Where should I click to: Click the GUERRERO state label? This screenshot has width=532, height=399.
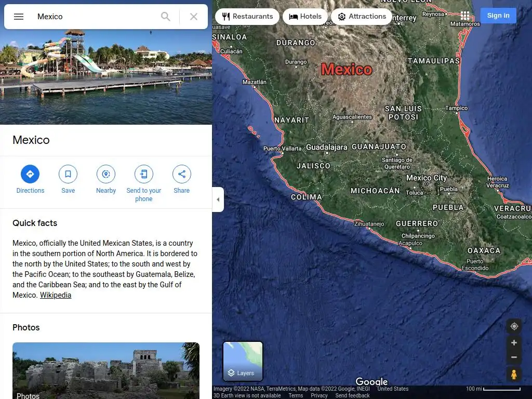pyautogui.click(x=417, y=223)
